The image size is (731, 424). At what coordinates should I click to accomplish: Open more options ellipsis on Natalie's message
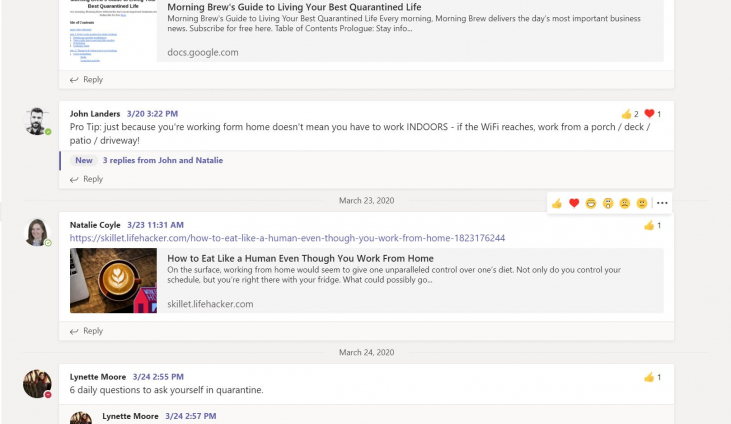(x=662, y=203)
